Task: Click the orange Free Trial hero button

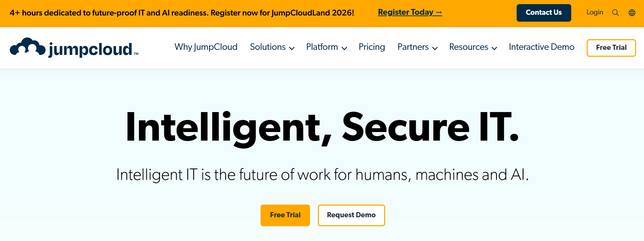Action: (x=285, y=215)
